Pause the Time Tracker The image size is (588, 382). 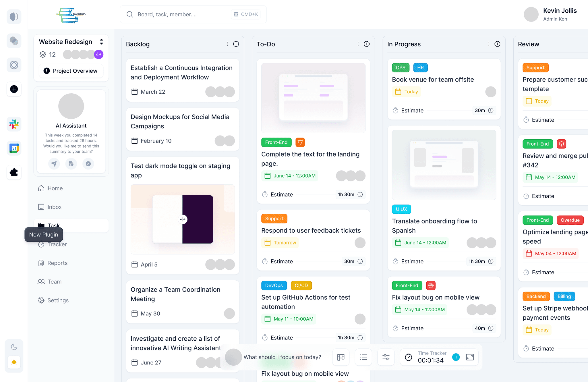click(456, 357)
